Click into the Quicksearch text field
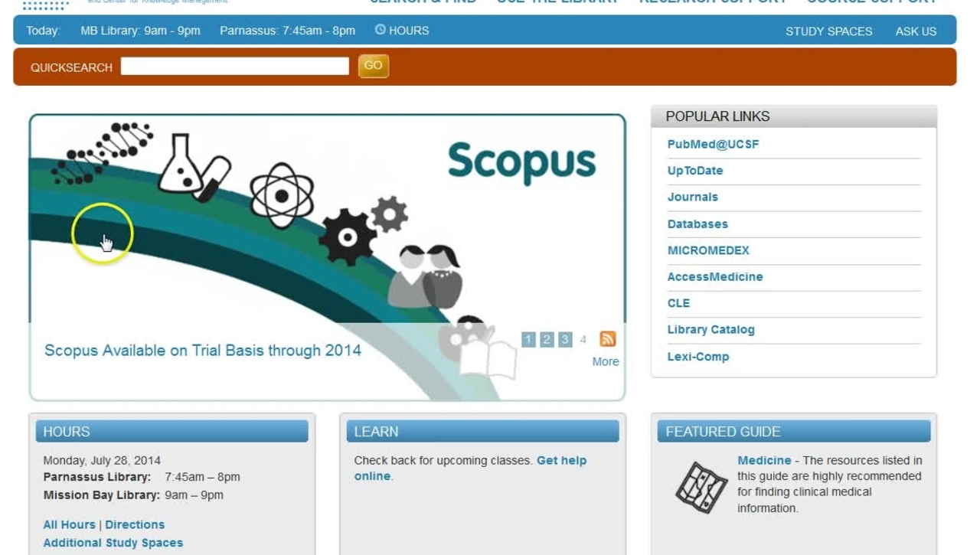 [x=235, y=67]
